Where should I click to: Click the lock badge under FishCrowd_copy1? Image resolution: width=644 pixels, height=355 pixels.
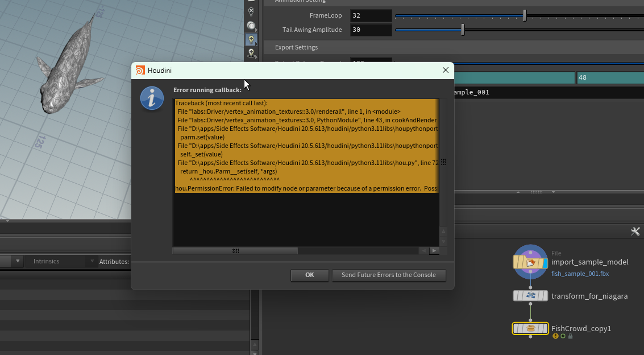click(x=570, y=336)
